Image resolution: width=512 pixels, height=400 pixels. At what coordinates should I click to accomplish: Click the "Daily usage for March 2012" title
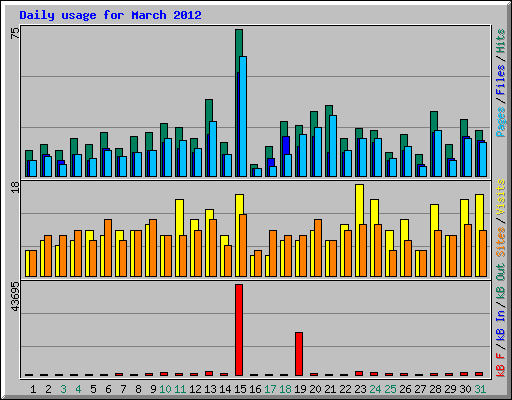[110, 16]
